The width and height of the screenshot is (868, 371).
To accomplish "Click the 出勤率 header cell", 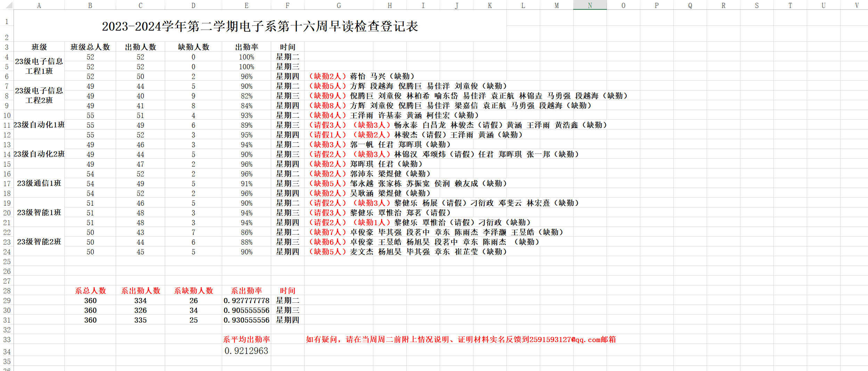I will pyautogui.click(x=246, y=47).
